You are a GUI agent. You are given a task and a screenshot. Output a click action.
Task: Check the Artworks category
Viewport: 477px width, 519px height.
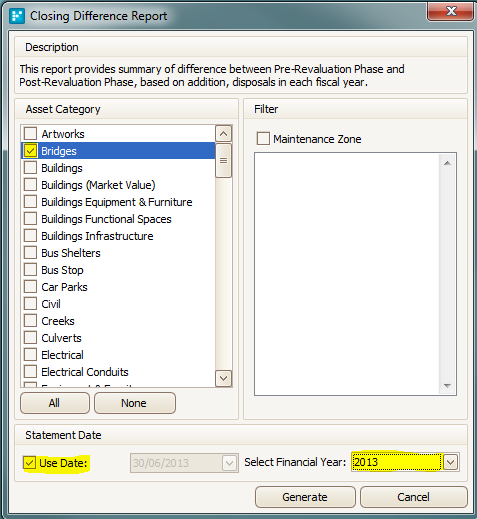pos(30,134)
